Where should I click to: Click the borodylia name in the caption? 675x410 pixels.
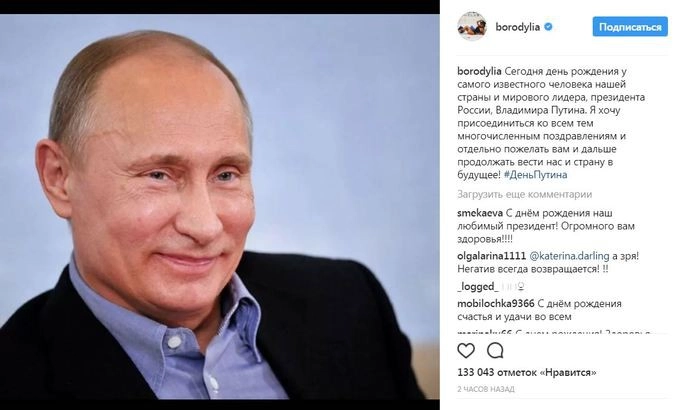(479, 71)
